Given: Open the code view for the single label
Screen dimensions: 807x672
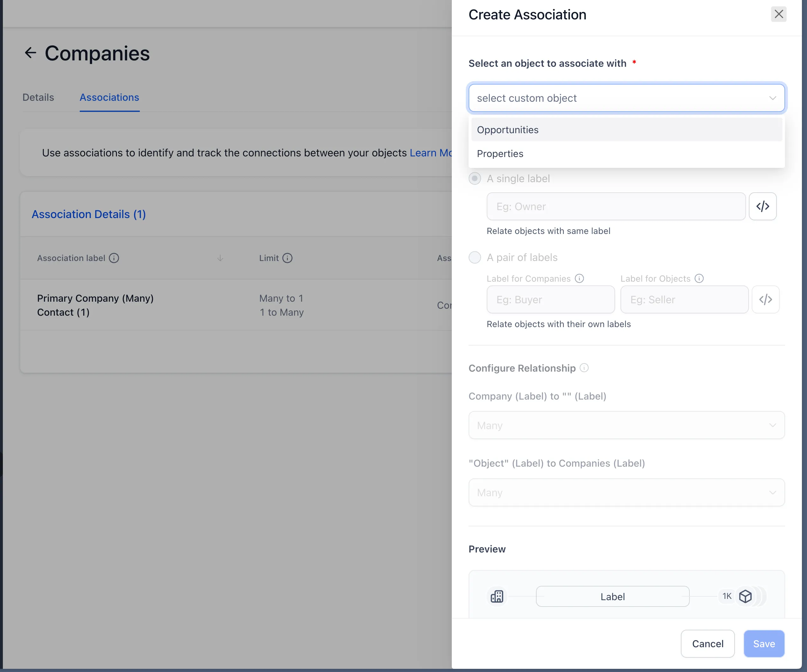Looking at the screenshot, I should tap(763, 206).
